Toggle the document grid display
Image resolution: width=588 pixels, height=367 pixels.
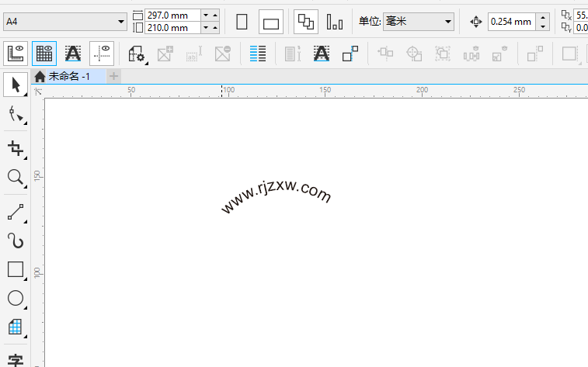pyautogui.click(x=44, y=54)
